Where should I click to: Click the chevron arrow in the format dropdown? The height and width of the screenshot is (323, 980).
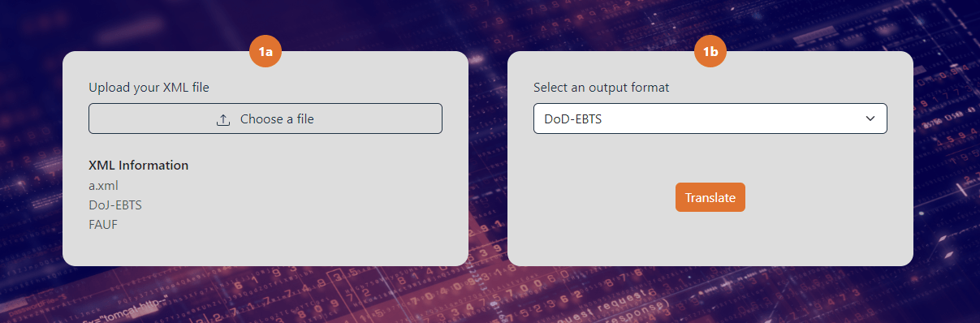(870, 118)
